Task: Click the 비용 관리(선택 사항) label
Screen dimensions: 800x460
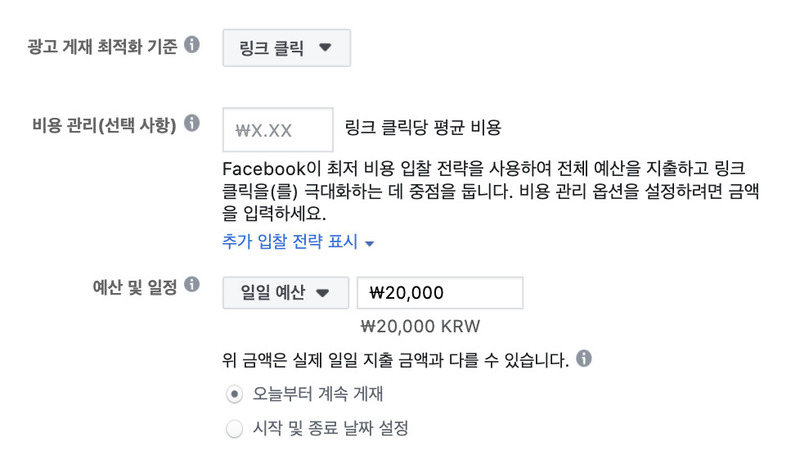Action: pyautogui.click(x=104, y=125)
